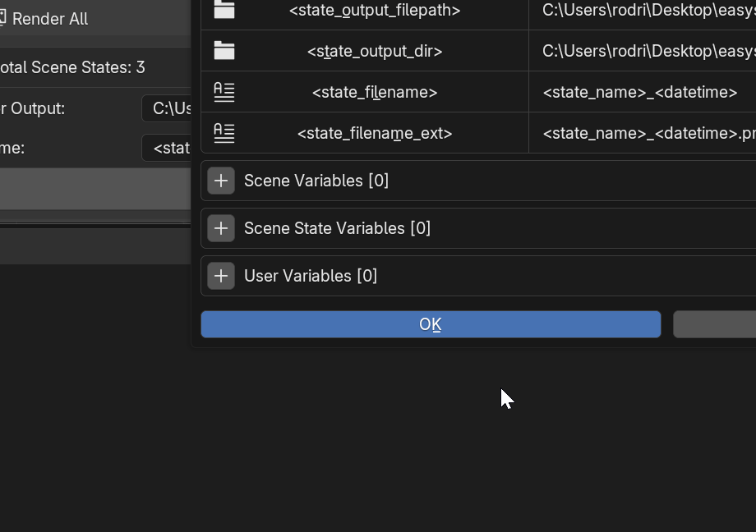Select the <state_output_dir> variable
Image resolution: width=756 pixels, height=532 pixels.
375,51
